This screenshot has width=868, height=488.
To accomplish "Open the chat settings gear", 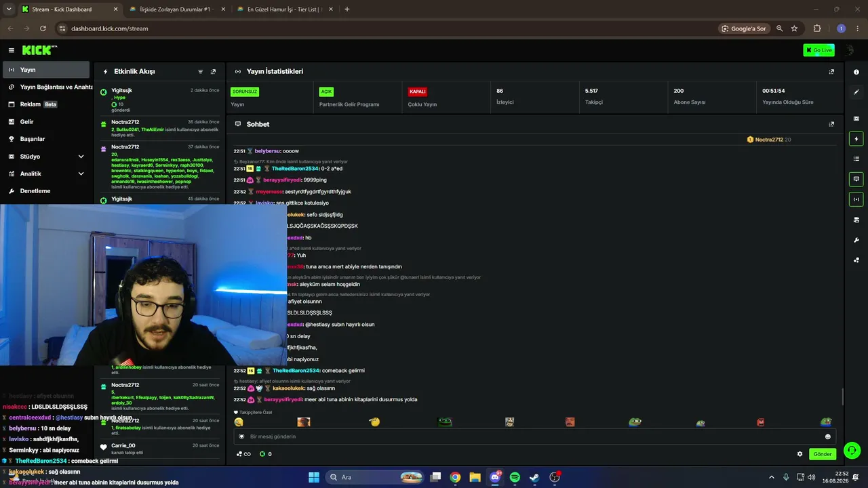I will (800, 454).
